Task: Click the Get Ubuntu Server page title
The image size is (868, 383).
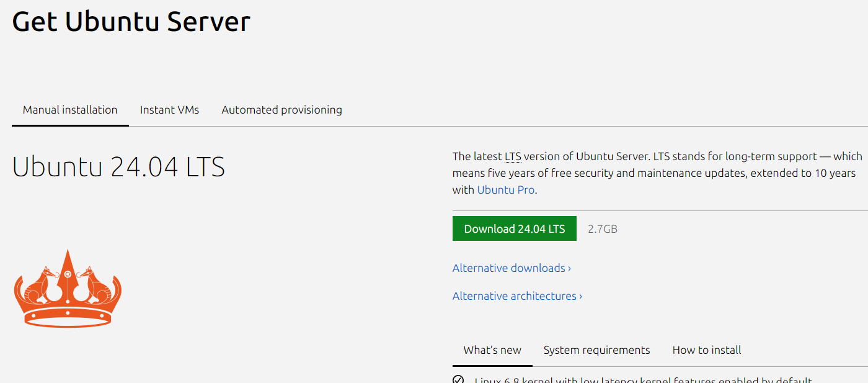Action: (x=131, y=22)
